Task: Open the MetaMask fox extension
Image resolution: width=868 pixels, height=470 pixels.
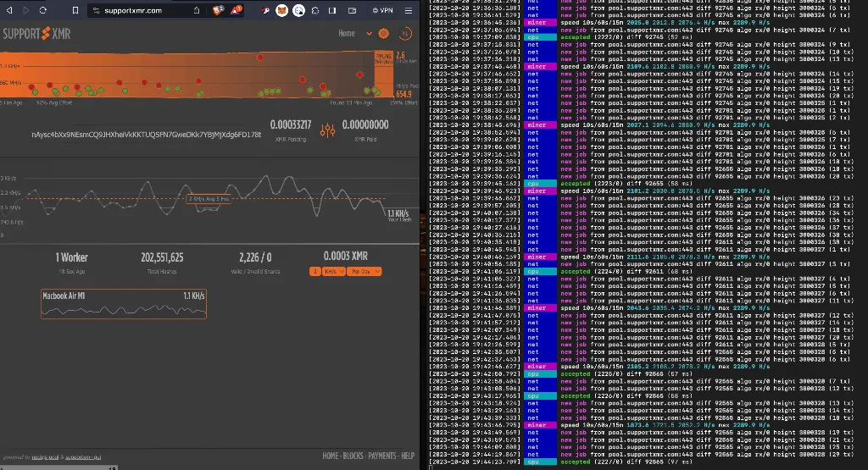Action: click(281, 10)
